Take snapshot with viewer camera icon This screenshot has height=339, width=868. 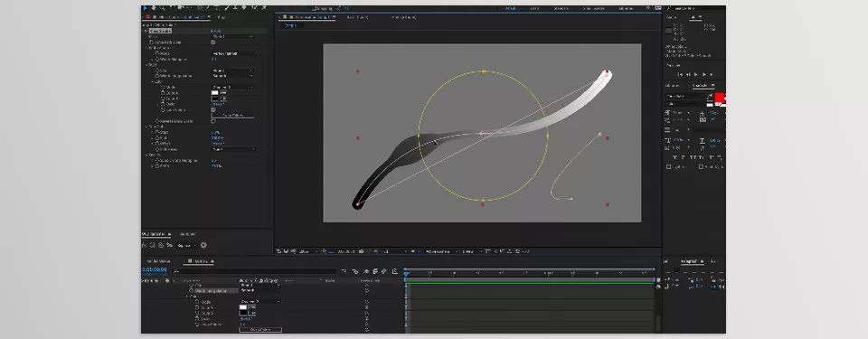pyautogui.click(x=361, y=251)
